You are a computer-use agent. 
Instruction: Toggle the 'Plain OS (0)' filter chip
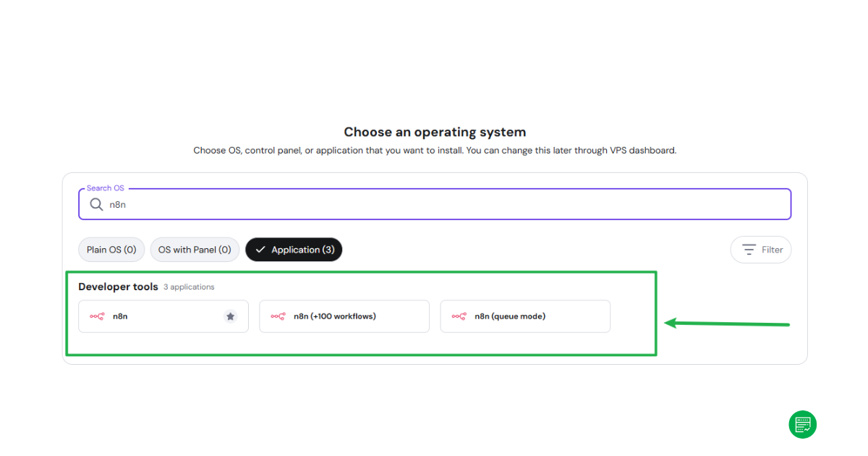point(111,249)
